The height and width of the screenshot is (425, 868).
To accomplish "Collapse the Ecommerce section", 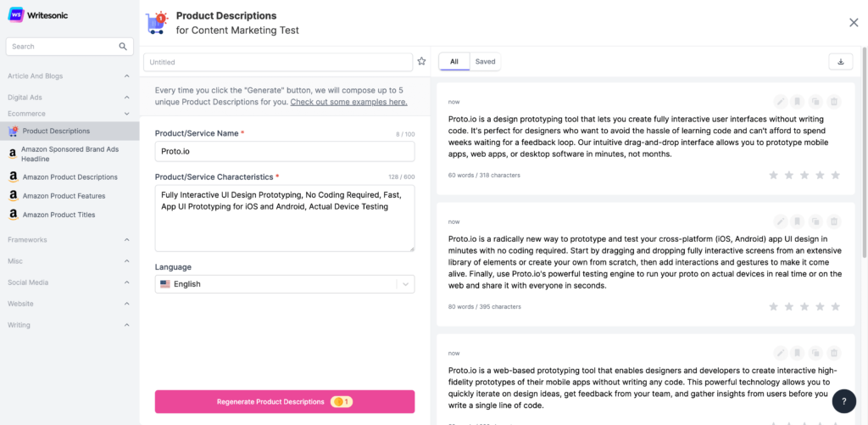I will pos(70,113).
